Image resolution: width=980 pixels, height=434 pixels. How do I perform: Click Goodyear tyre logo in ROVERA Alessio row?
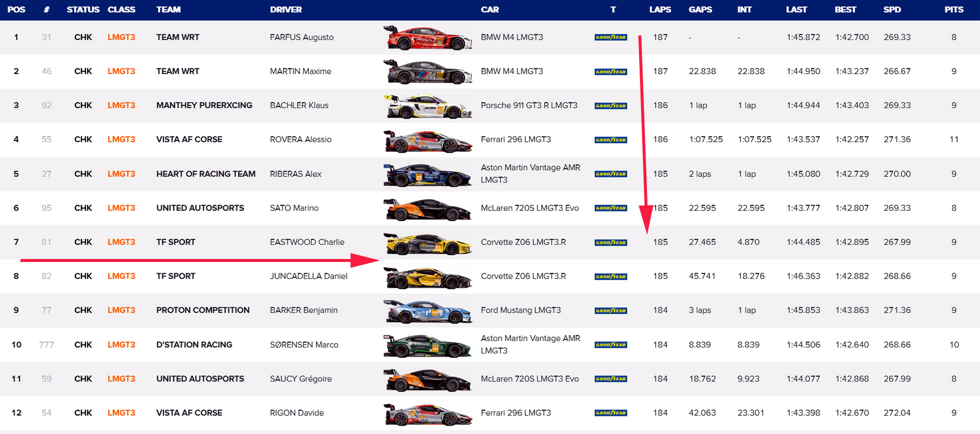[x=611, y=140]
